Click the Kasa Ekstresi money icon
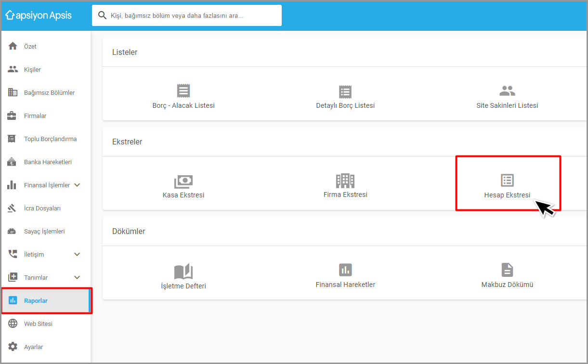Viewport: 588px width, 364px height. pyautogui.click(x=183, y=181)
